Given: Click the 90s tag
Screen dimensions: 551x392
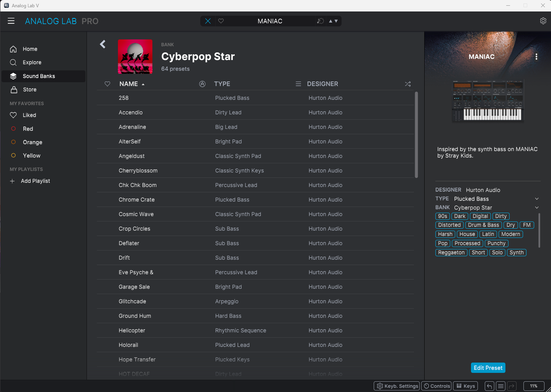Looking at the screenshot, I should [x=443, y=216].
